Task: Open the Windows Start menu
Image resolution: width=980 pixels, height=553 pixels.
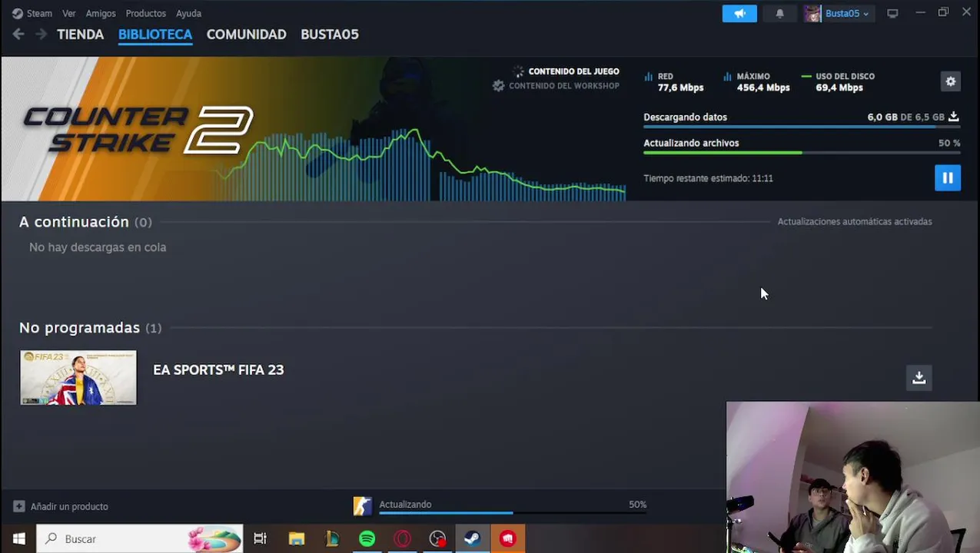Action: click(x=18, y=539)
